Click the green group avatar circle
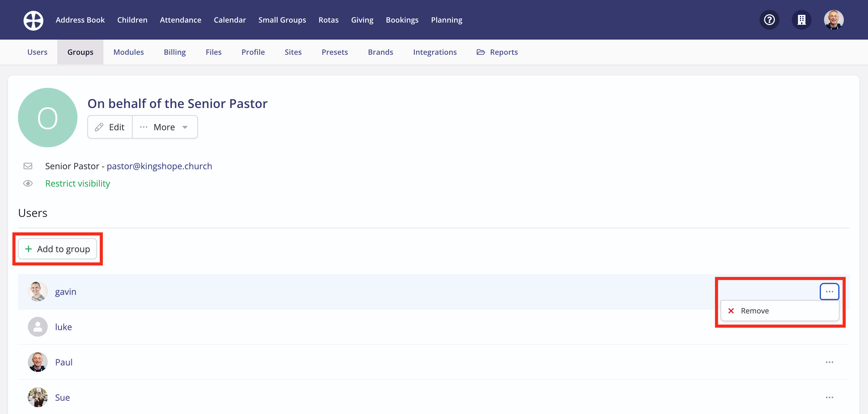This screenshot has height=414, width=868. [x=47, y=118]
